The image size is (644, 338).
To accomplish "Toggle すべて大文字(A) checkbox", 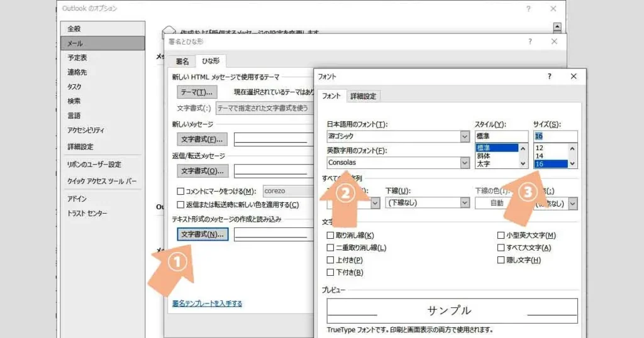I will [x=501, y=248].
